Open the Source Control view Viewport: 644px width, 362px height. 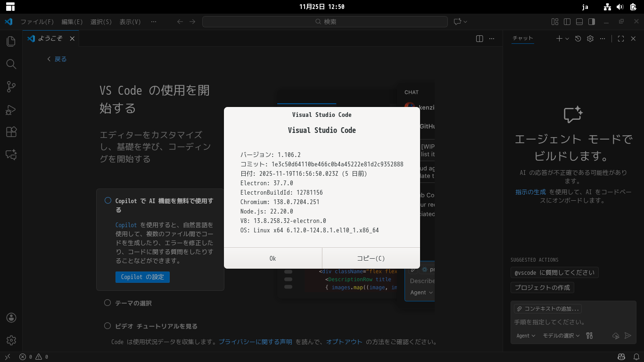(x=11, y=87)
